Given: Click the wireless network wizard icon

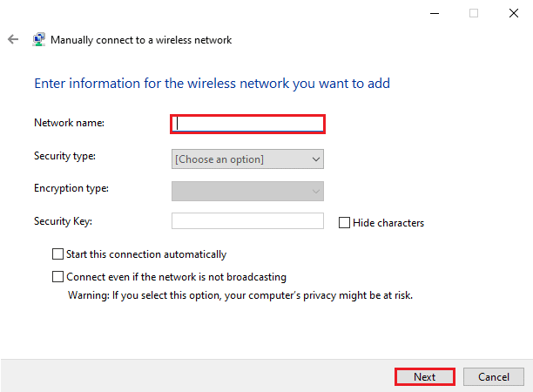Looking at the screenshot, I should (39, 40).
